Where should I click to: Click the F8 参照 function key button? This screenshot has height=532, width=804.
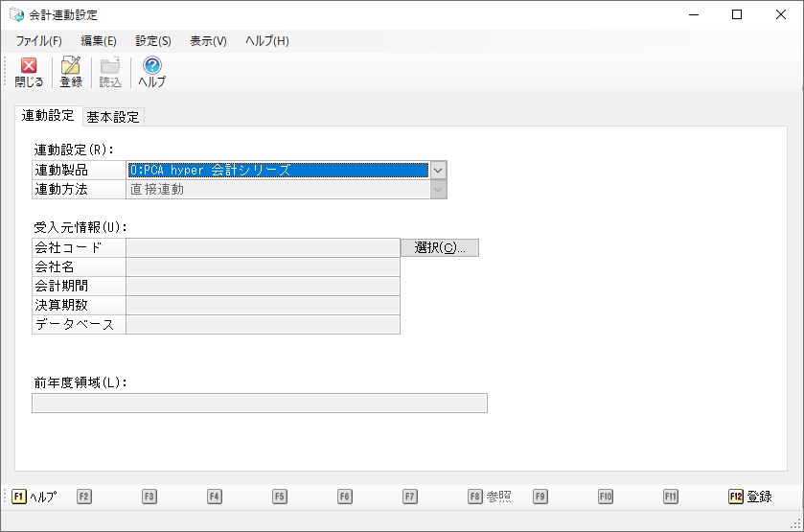(489, 497)
